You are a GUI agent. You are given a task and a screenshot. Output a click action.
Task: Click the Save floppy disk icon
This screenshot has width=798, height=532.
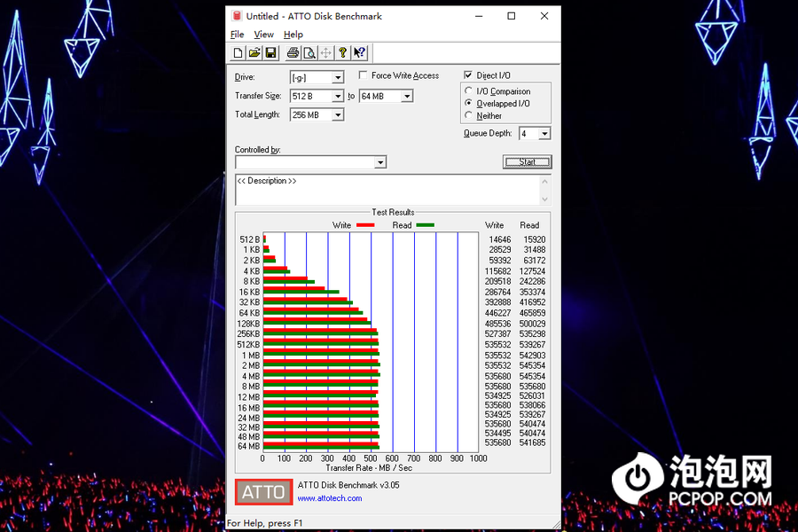point(270,52)
